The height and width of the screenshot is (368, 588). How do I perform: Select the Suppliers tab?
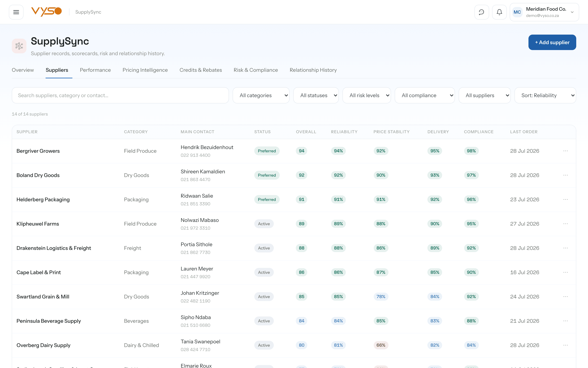pos(57,70)
